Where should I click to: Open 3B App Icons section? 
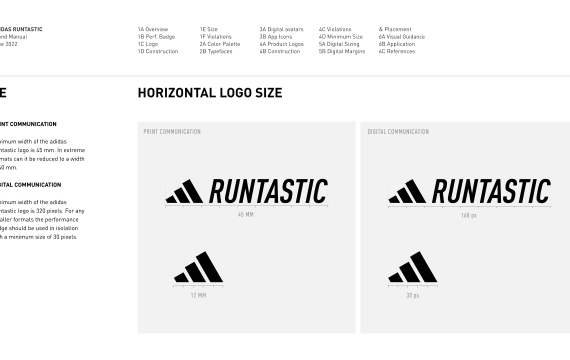pos(276,37)
